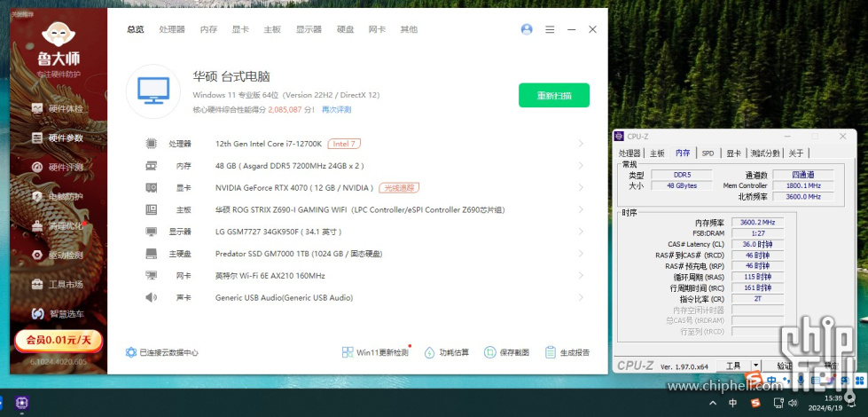Expand the 主硬盘 Predator SSD row chevron
Viewport: 868px width, 417px height.
click(x=581, y=254)
